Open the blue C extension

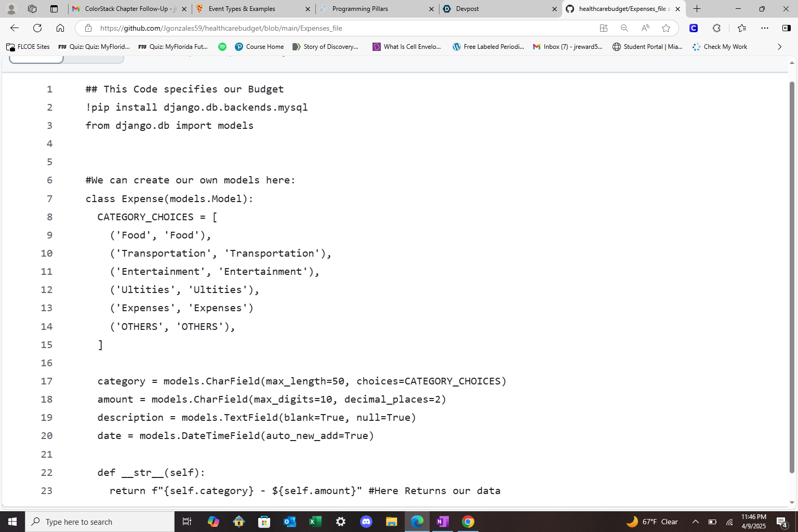[694, 28]
